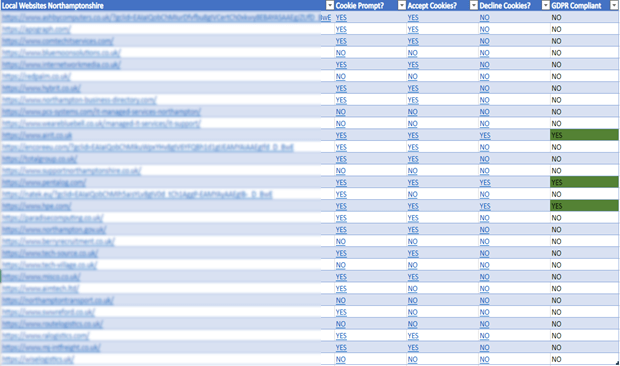620x366 pixels.
Task: Click Accept Cookies NO in routelogistics row
Action: tap(412, 324)
